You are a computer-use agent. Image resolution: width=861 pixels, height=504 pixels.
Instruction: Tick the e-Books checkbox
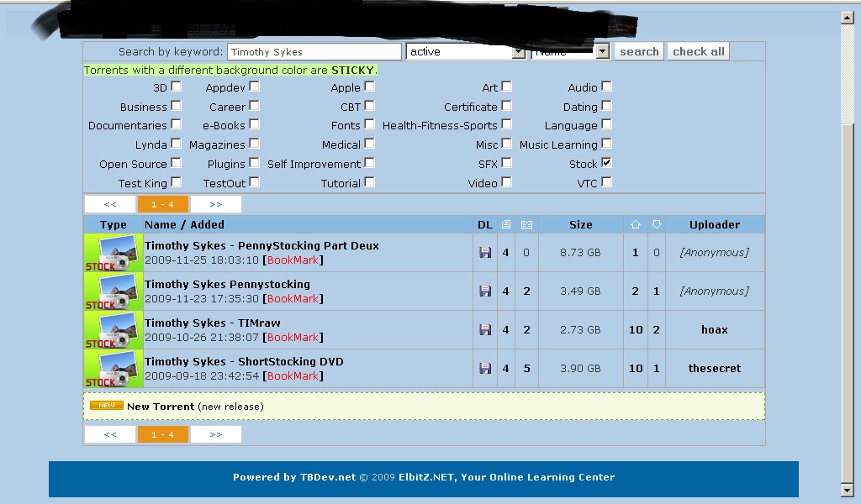(254, 124)
